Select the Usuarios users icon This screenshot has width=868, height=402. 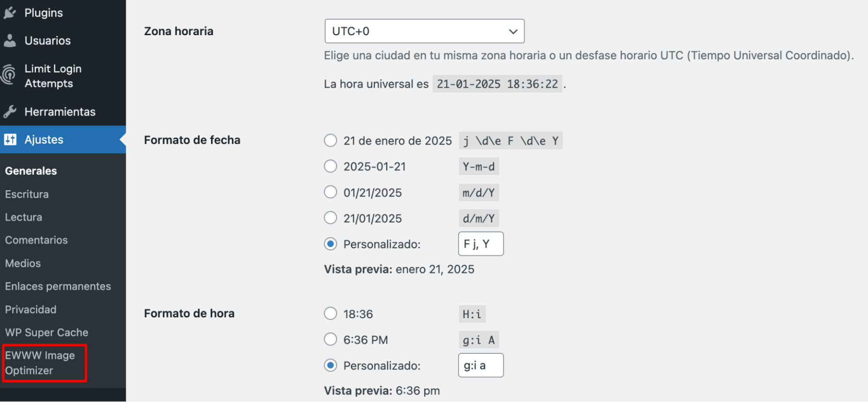10,40
